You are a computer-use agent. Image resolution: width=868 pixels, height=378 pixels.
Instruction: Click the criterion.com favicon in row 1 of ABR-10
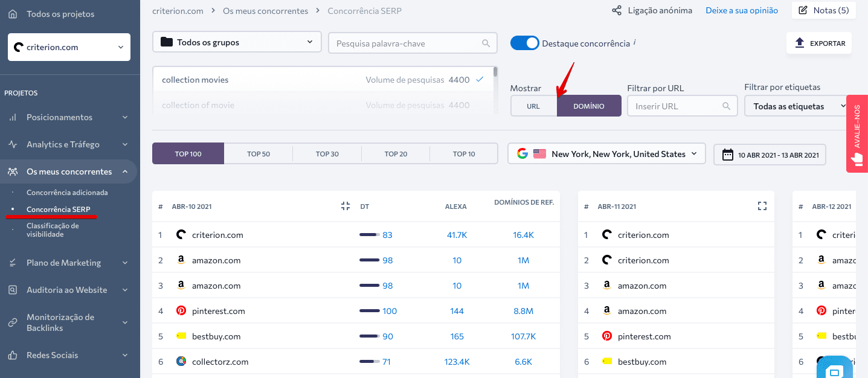click(181, 234)
